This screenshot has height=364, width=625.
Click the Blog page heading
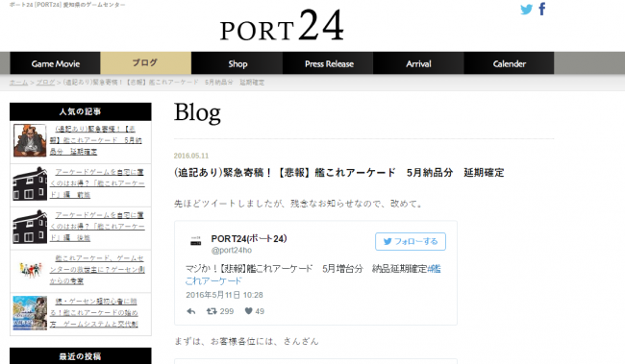197,112
